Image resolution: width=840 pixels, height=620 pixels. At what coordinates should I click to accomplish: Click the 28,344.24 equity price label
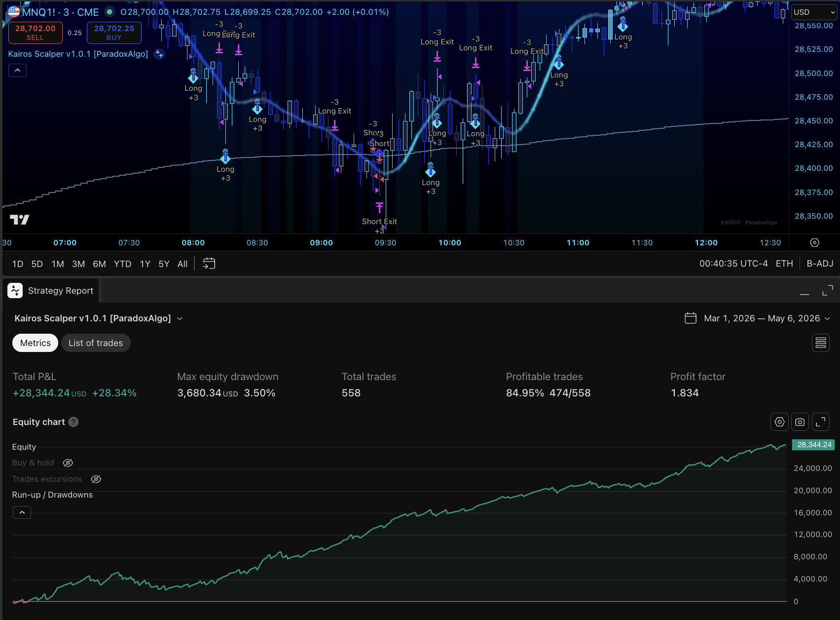tap(814, 445)
